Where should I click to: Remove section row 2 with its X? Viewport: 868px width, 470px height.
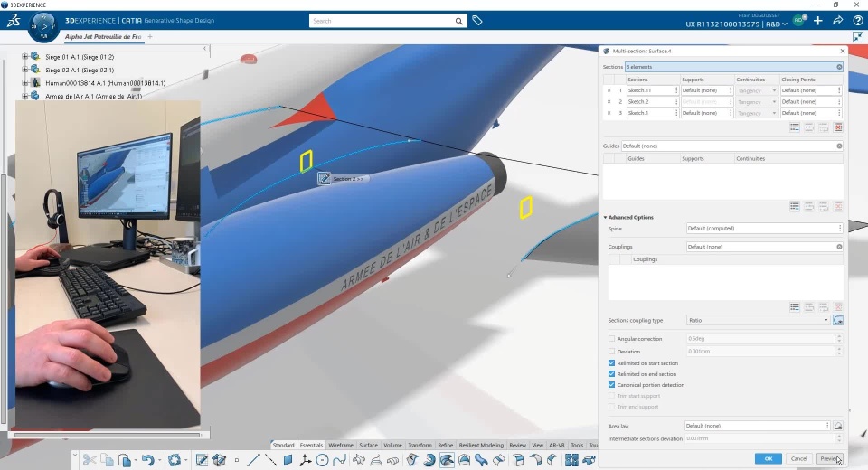click(x=609, y=102)
